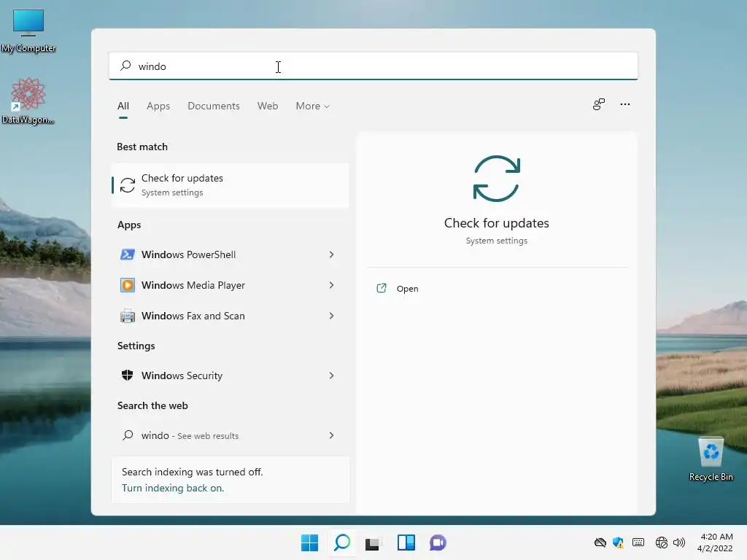
Task: Click the Windows Security settings result text
Action: tap(182, 376)
